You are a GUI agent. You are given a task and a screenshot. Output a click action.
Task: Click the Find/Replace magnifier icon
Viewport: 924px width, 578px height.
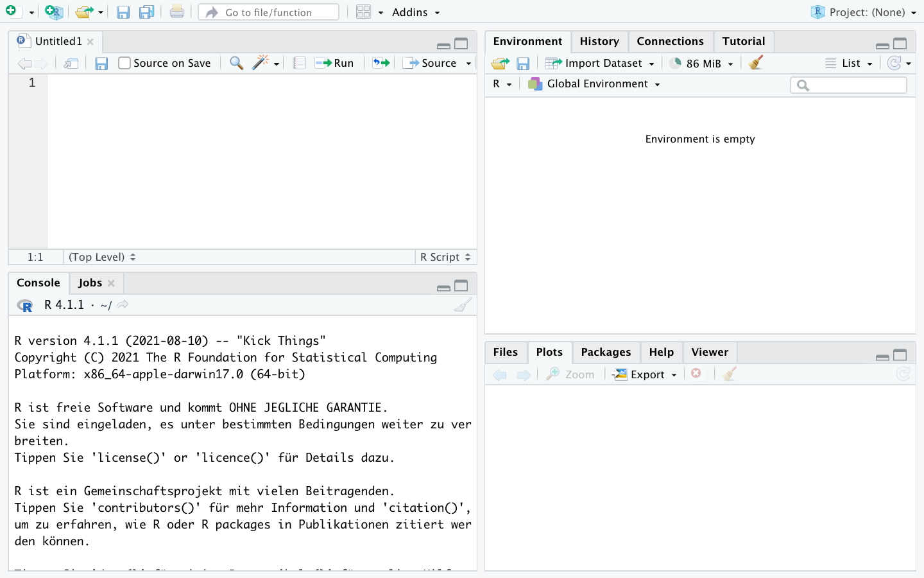click(237, 63)
